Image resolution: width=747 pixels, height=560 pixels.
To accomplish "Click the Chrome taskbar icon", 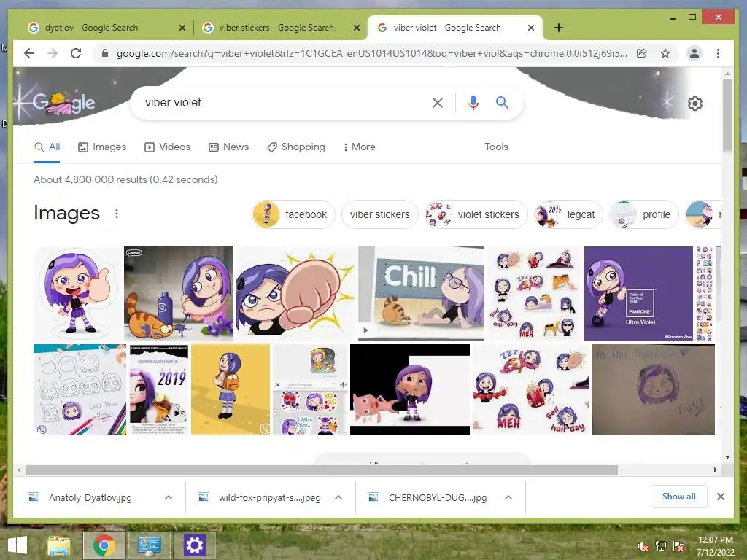I will click(x=104, y=545).
